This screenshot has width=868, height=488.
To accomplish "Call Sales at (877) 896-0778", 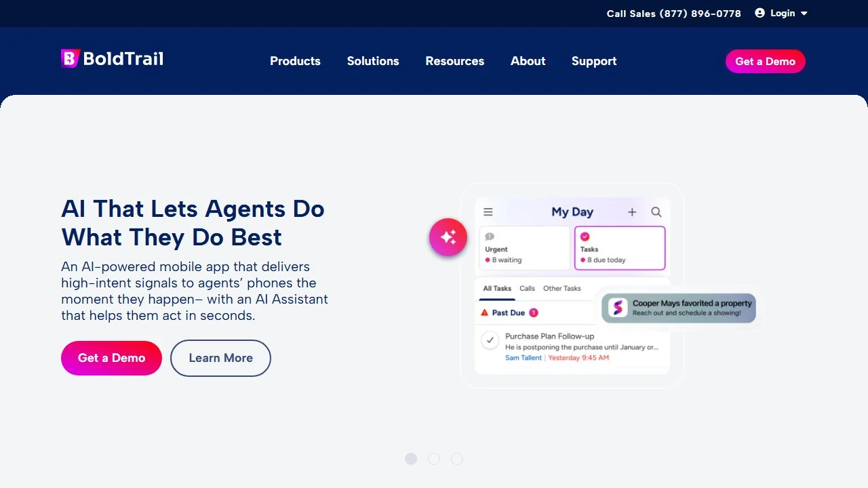I will (x=673, y=14).
